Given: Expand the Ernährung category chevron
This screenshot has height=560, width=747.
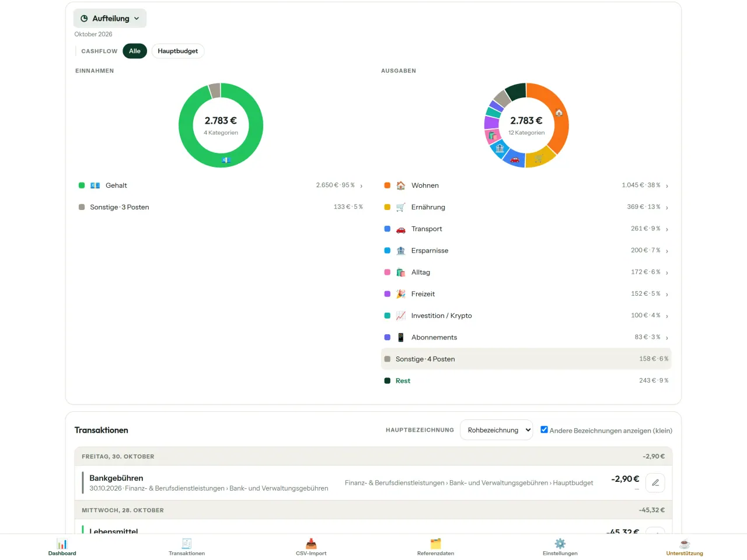Looking at the screenshot, I should pos(667,208).
